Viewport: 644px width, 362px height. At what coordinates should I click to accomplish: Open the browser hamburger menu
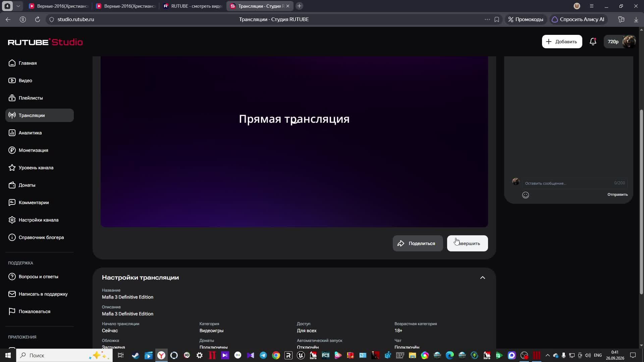[x=592, y=6]
